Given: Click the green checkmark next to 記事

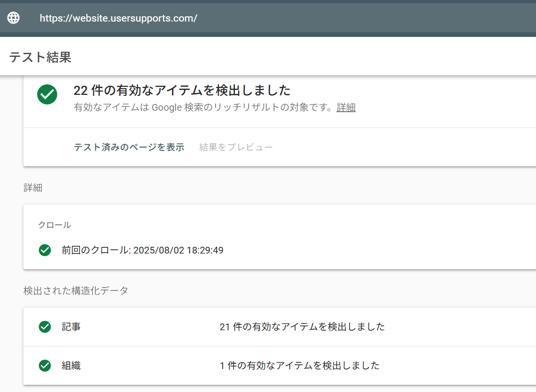Looking at the screenshot, I should (x=45, y=327).
